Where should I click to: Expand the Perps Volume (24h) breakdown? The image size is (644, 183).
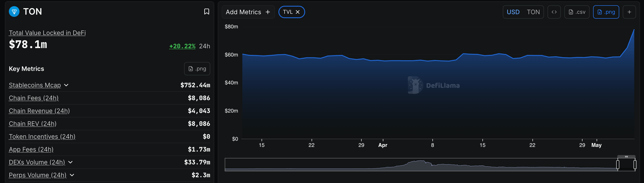(x=72, y=175)
